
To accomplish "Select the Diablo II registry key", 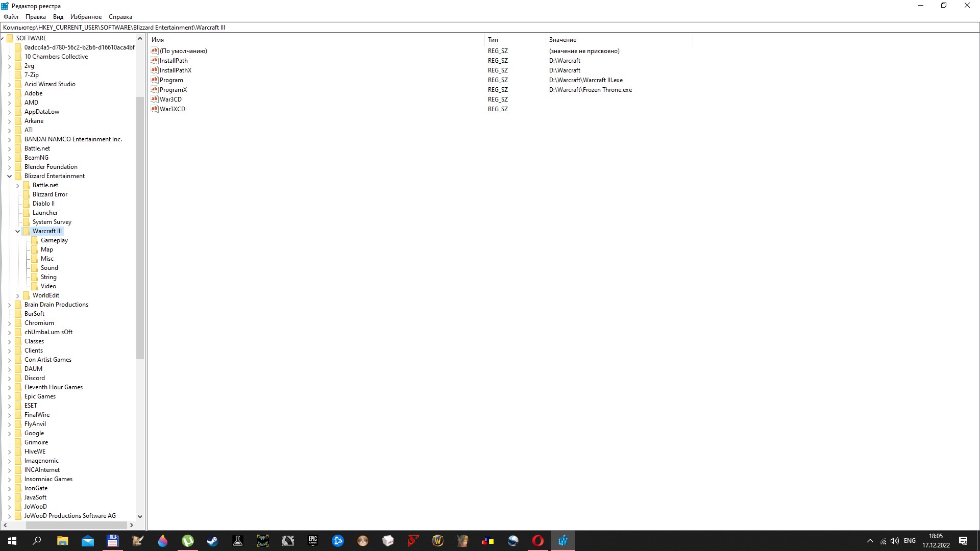I will [43, 204].
